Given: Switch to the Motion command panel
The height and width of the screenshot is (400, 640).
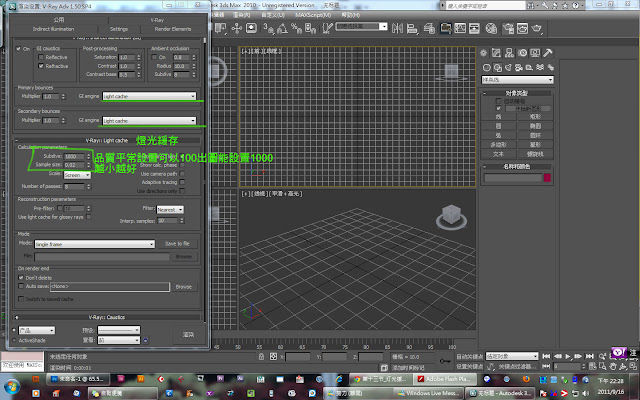Looking at the screenshot, I should (522, 53).
